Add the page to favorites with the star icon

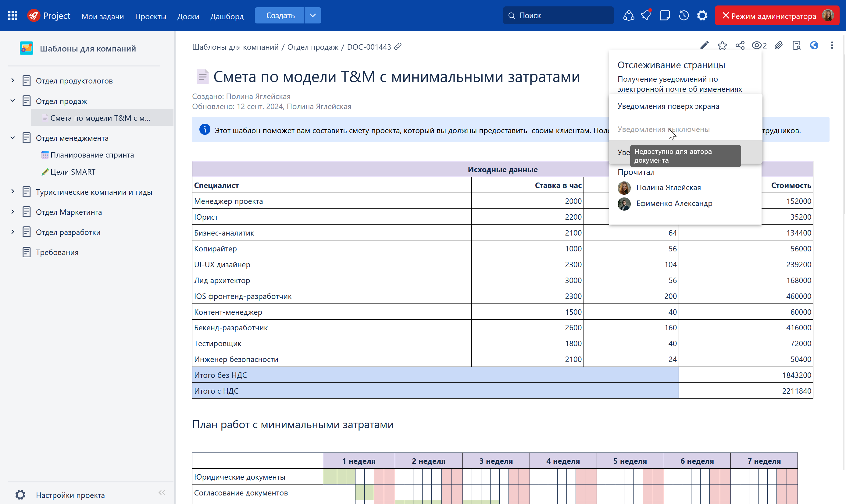point(722,45)
